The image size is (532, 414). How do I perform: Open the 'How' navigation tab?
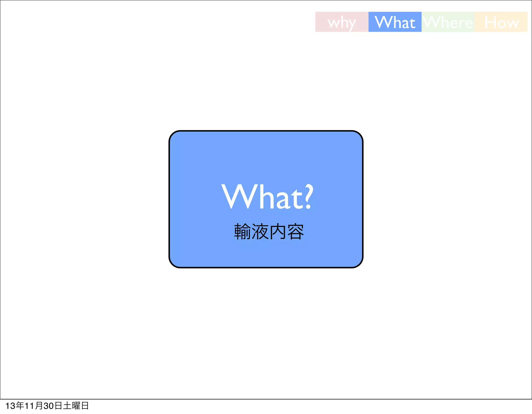click(501, 22)
